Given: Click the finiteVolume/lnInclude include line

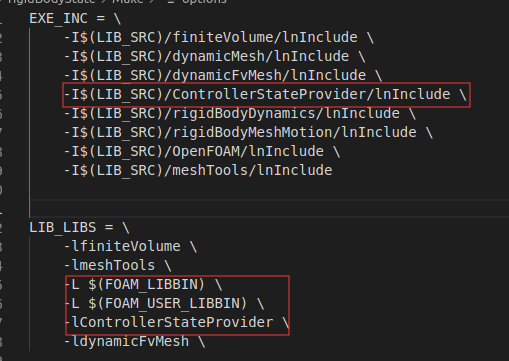Looking at the screenshot, I should click(x=219, y=37).
